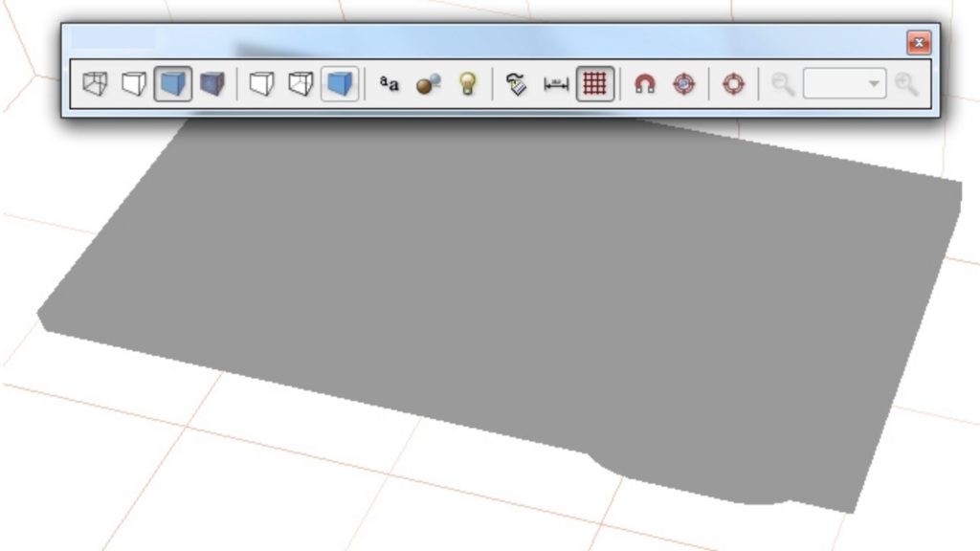Screen dimensions: 980x551
Task: Show dimensions using the measurement icon
Action: (556, 84)
